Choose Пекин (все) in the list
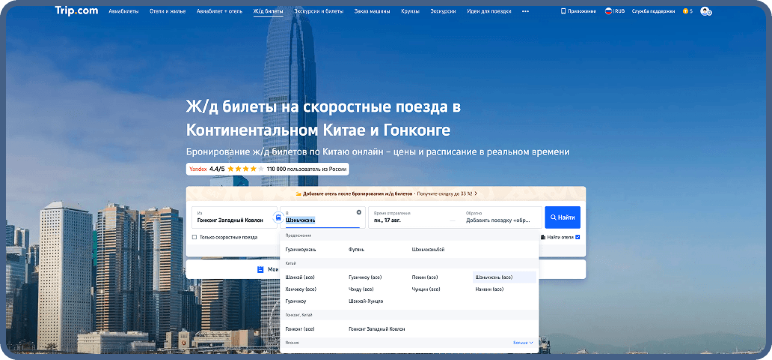Image resolution: width=772 pixels, height=360 pixels. click(x=425, y=277)
